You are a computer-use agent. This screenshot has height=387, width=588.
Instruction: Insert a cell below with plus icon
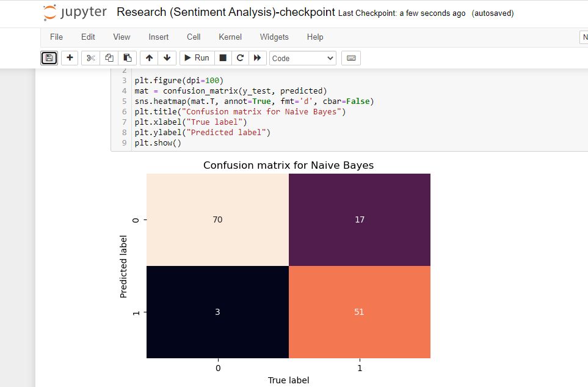(70, 58)
